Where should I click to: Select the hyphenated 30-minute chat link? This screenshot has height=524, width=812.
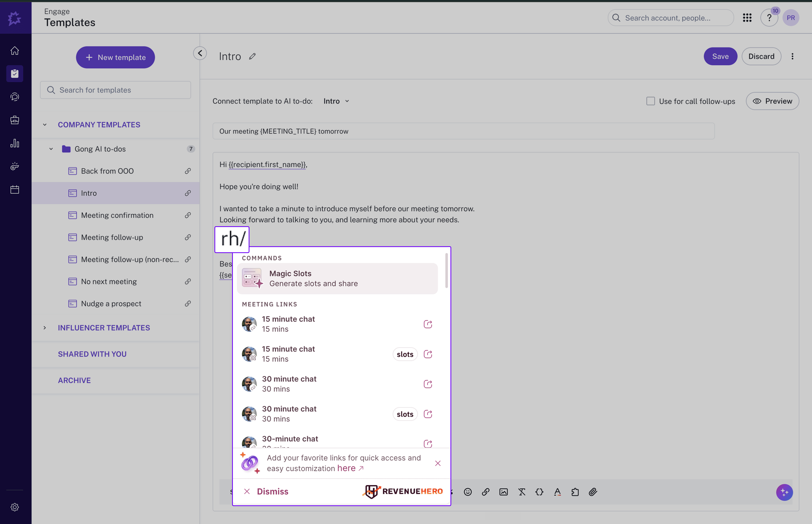(x=337, y=441)
